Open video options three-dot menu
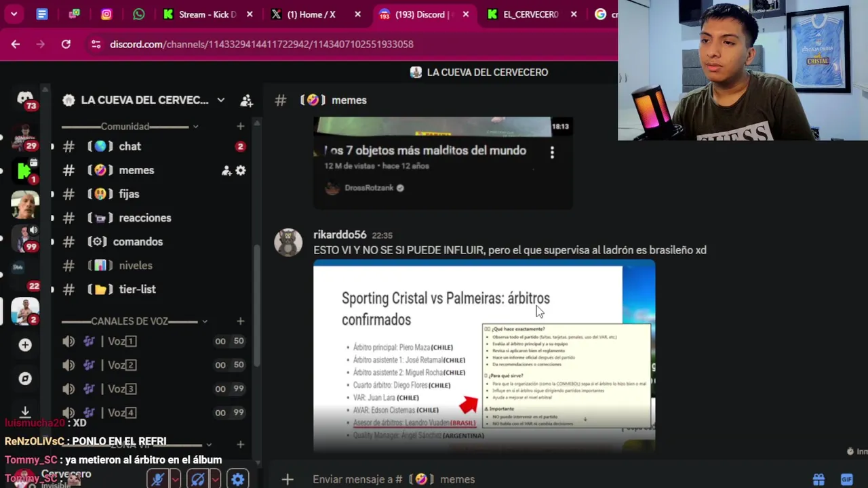 click(x=552, y=152)
